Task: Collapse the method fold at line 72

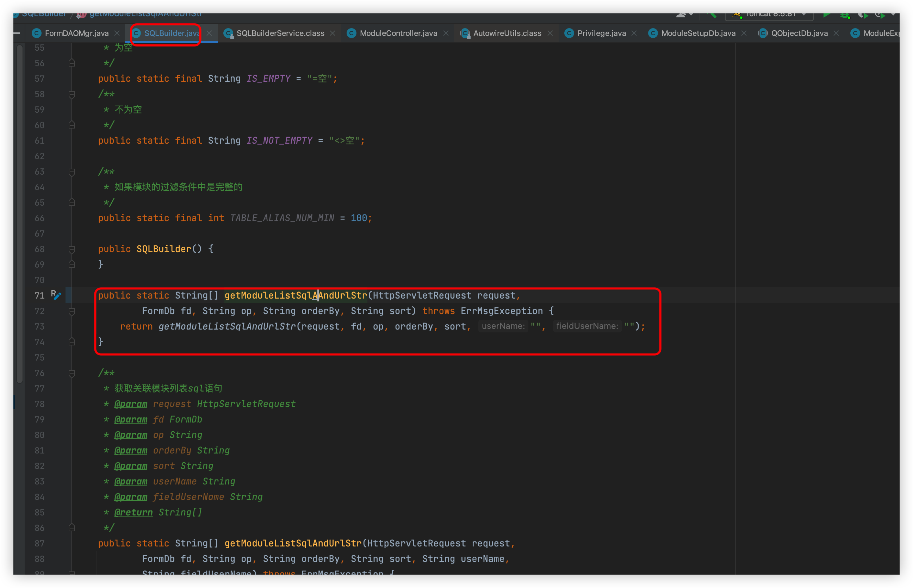Action: coord(72,311)
